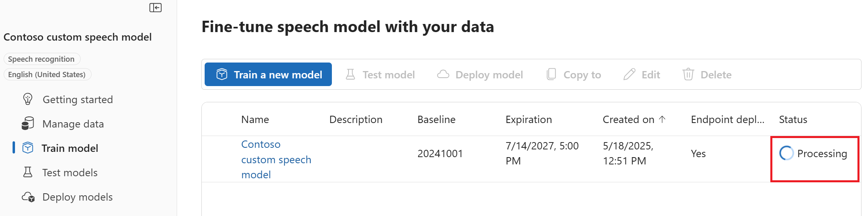Sort the table by Status column
The image size is (868, 216).
[793, 119]
